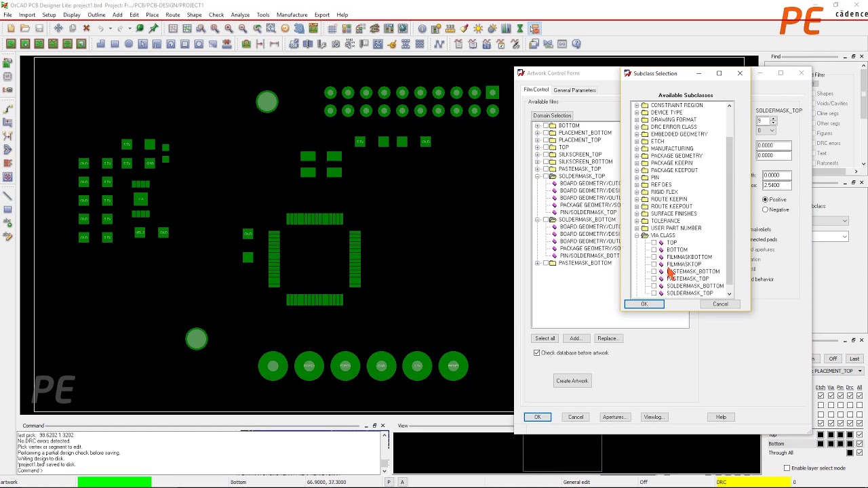Click the Undo arrow icon

click(101, 28)
